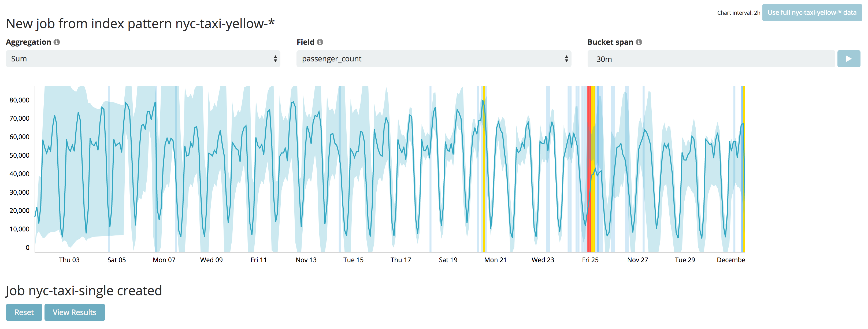Click the Job nyc-taxi-single created heading
The image size is (868, 329).
coord(84,291)
